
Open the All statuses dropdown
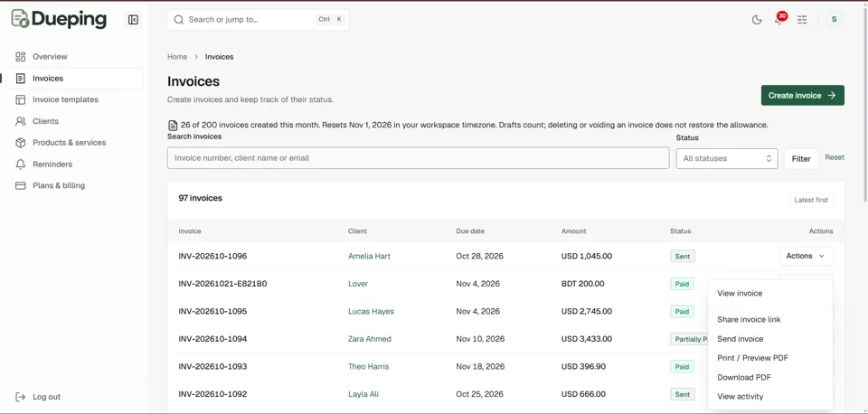pos(727,158)
